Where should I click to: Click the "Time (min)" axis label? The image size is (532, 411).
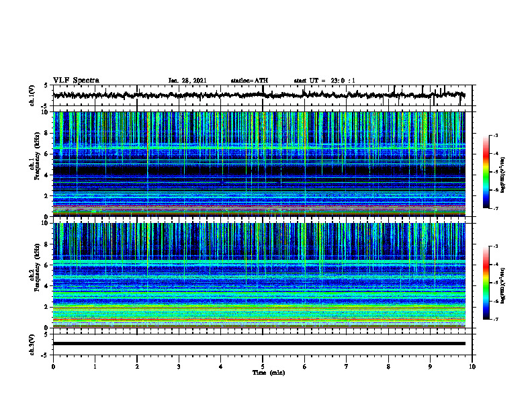(x=269, y=373)
